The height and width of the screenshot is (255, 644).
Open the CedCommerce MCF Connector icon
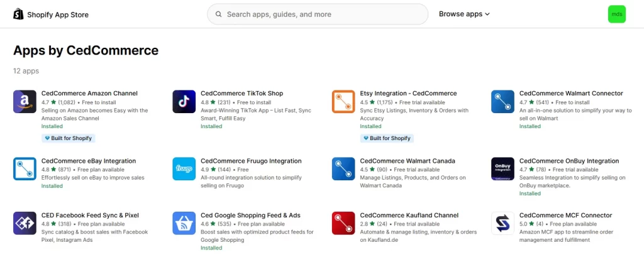pyautogui.click(x=502, y=224)
